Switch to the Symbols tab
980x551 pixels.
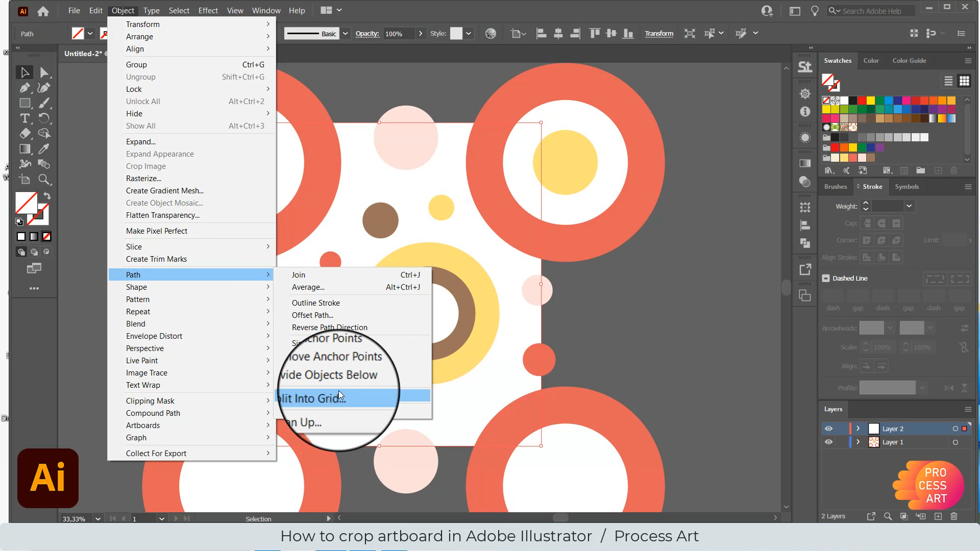click(906, 187)
